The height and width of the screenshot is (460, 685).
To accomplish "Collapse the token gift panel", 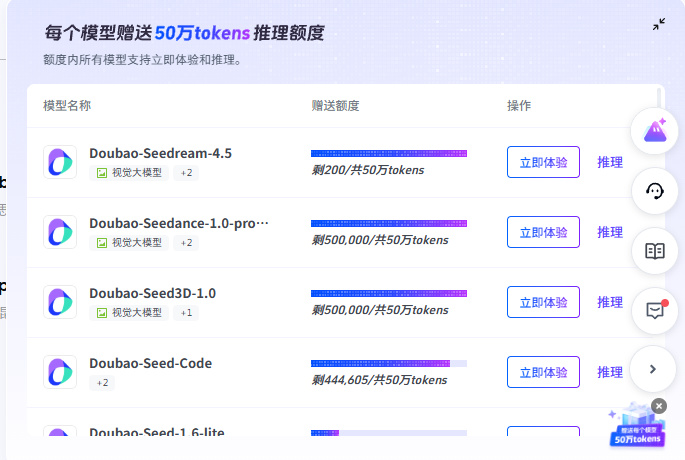I will click(659, 24).
